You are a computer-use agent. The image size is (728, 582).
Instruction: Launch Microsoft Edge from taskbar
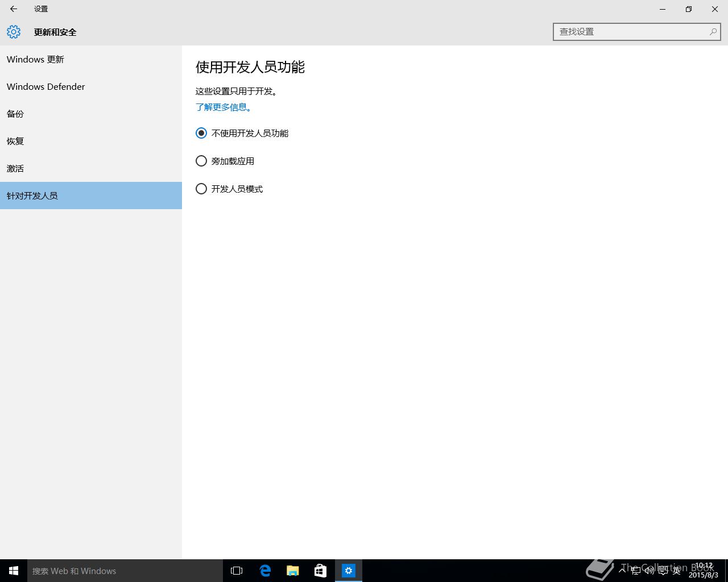click(265, 571)
